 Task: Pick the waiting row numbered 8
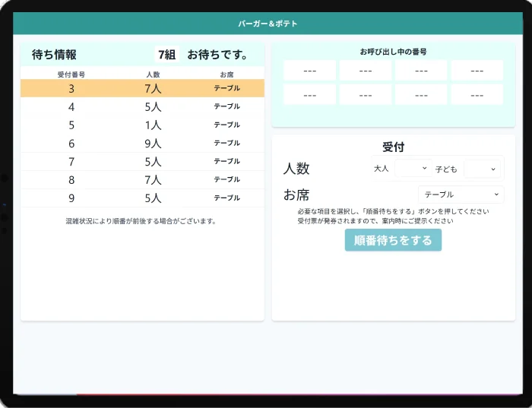pos(142,179)
